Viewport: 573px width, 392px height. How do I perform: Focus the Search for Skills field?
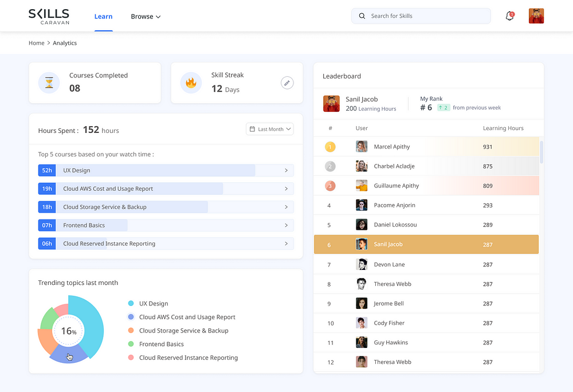click(x=421, y=16)
